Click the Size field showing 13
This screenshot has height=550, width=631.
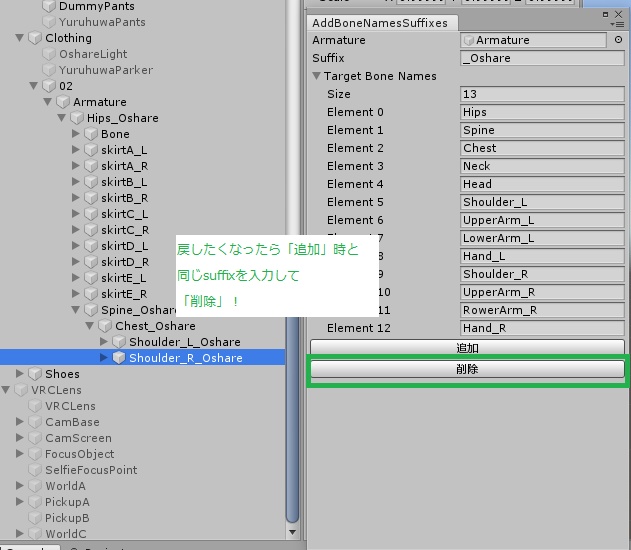click(x=542, y=94)
